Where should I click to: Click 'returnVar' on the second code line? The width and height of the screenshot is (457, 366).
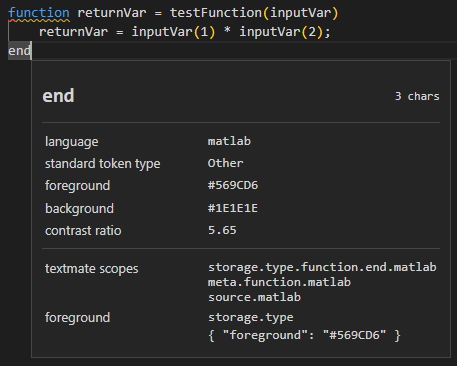point(73,32)
